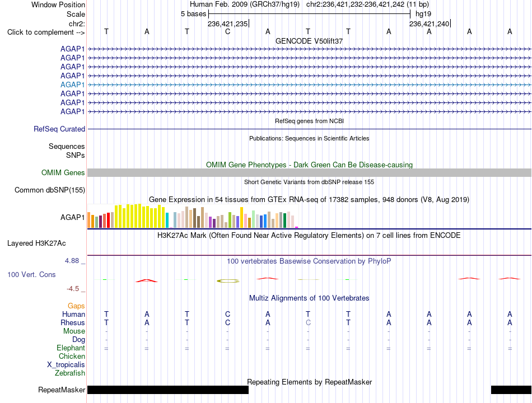Open the RefSeq Curated track label
532x403 pixels.
tap(59, 129)
